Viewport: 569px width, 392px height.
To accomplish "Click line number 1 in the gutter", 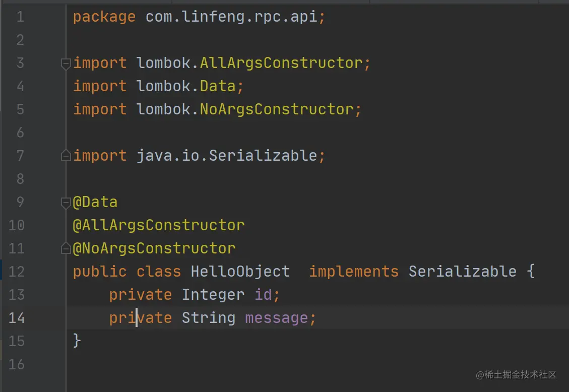I will 20,17.
